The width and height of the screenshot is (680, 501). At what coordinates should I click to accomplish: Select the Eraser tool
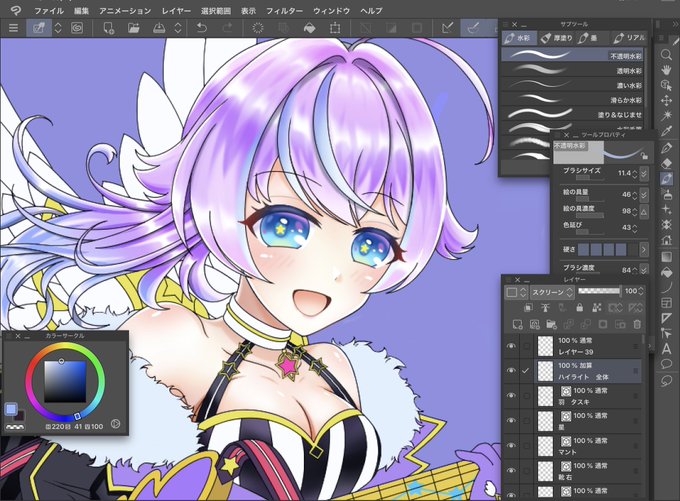[x=667, y=163]
